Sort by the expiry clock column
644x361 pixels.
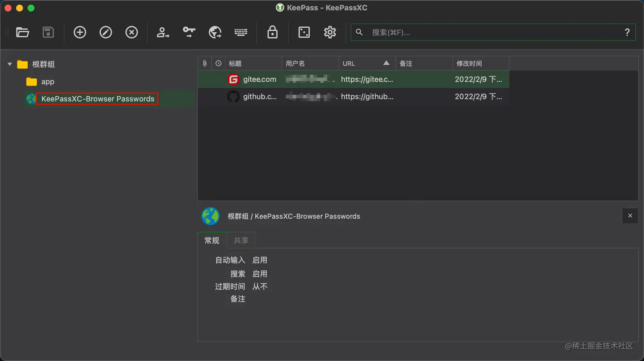[x=218, y=63]
